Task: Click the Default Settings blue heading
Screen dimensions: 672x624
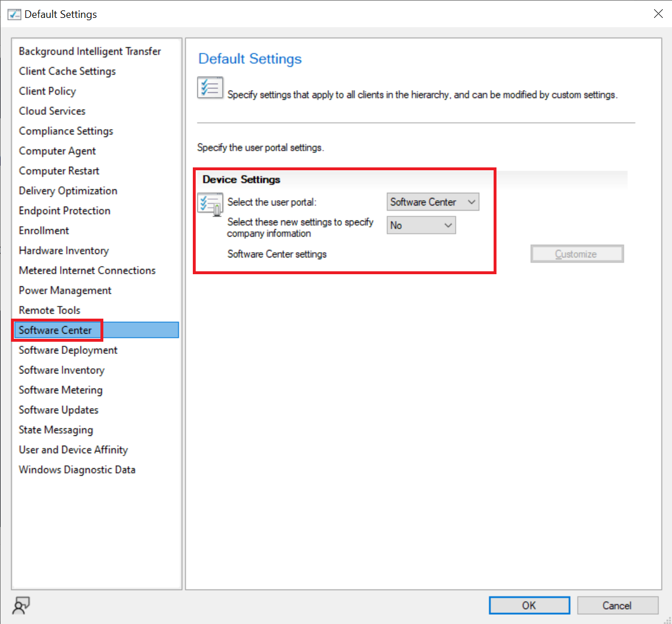Action: tap(250, 59)
